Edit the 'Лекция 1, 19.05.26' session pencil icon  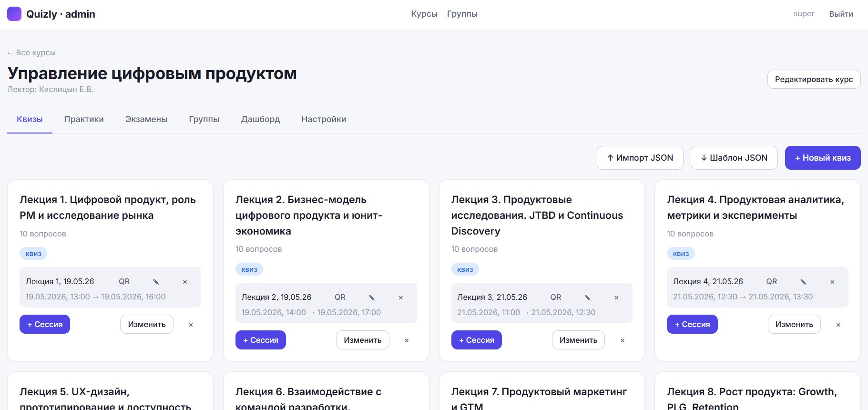pos(156,282)
